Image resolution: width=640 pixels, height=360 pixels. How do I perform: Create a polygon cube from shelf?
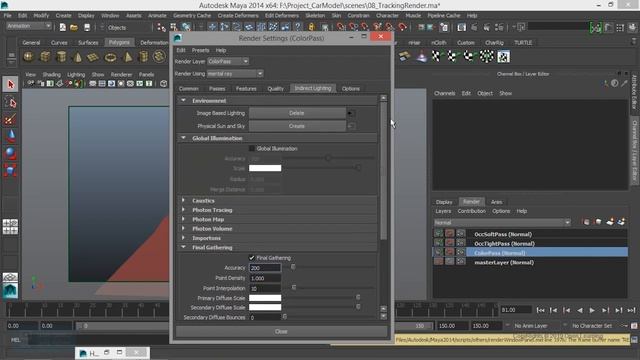coord(45,57)
